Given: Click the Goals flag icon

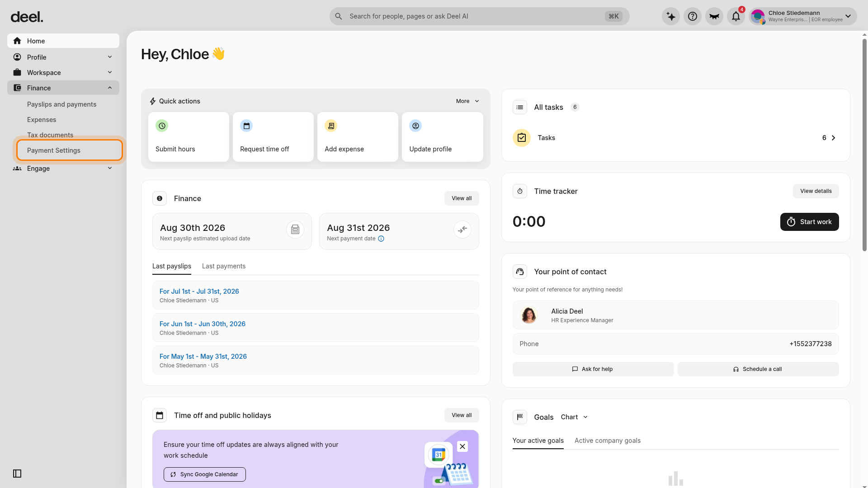Looking at the screenshot, I should pos(520,417).
